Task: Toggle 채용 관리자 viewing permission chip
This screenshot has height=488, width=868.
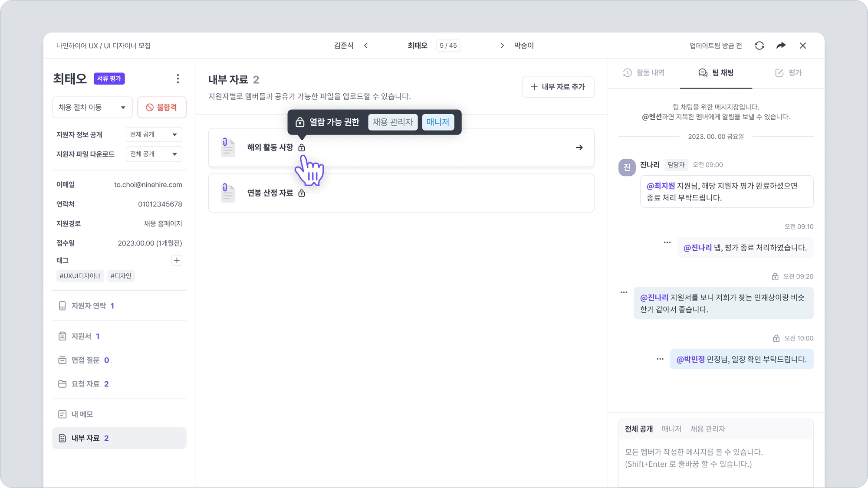Action: pos(393,122)
